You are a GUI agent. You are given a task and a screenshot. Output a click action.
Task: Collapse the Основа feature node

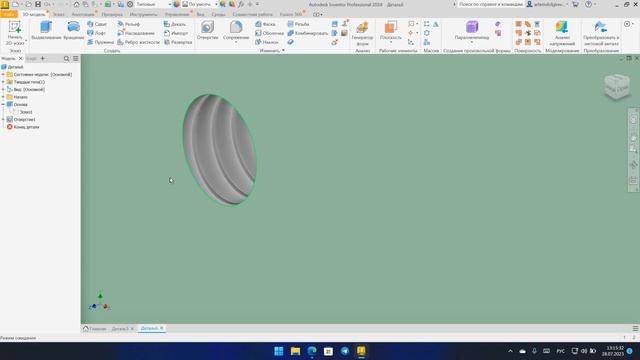tap(3, 104)
